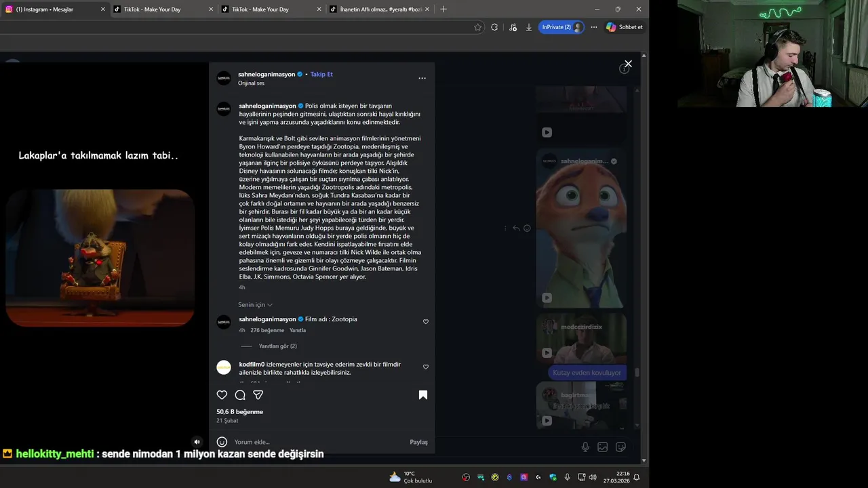Click 'Takip Et' to follow sahneloganimasyon
This screenshot has width=868, height=488.
[321, 74]
